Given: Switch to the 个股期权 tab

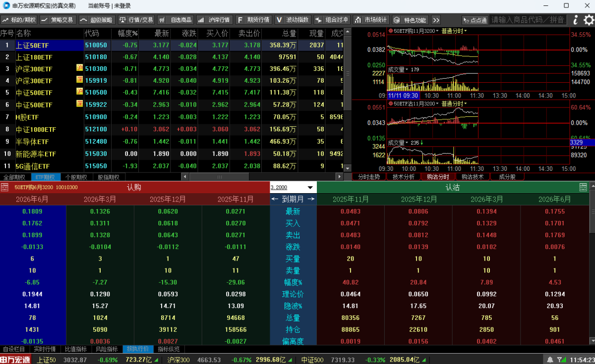Looking at the screenshot, I should click(x=76, y=177).
